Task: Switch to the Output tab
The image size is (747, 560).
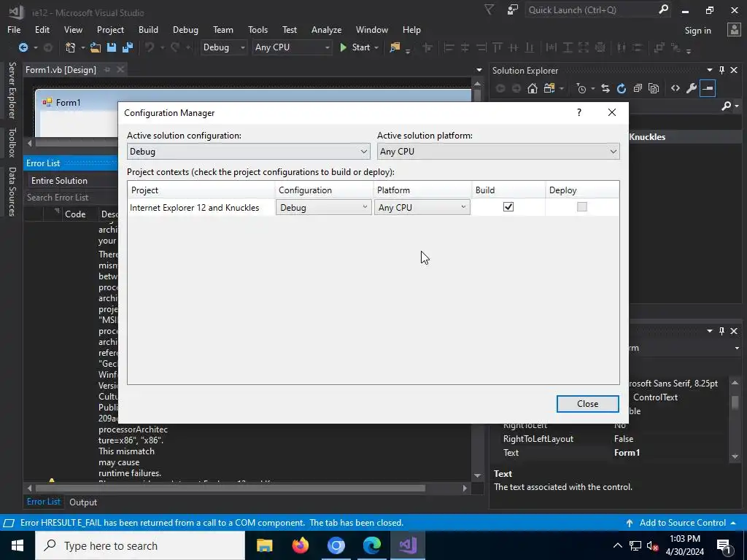Action: [x=83, y=502]
